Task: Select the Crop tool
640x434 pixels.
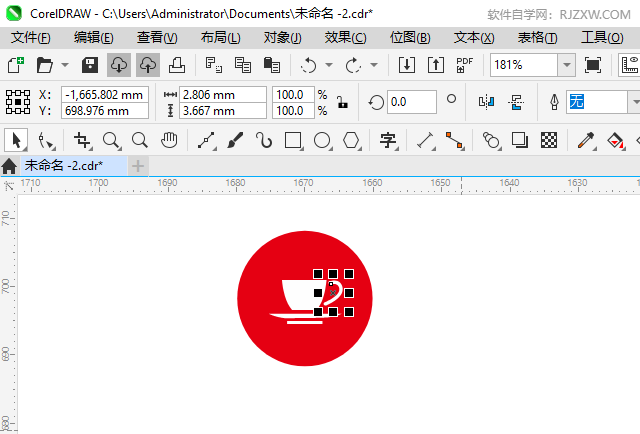Action: coord(82,140)
